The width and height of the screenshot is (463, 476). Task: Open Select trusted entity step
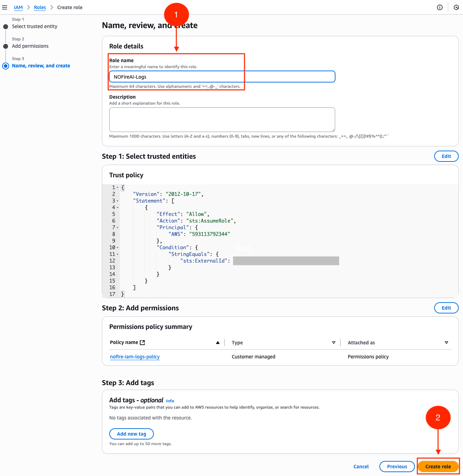tap(34, 26)
